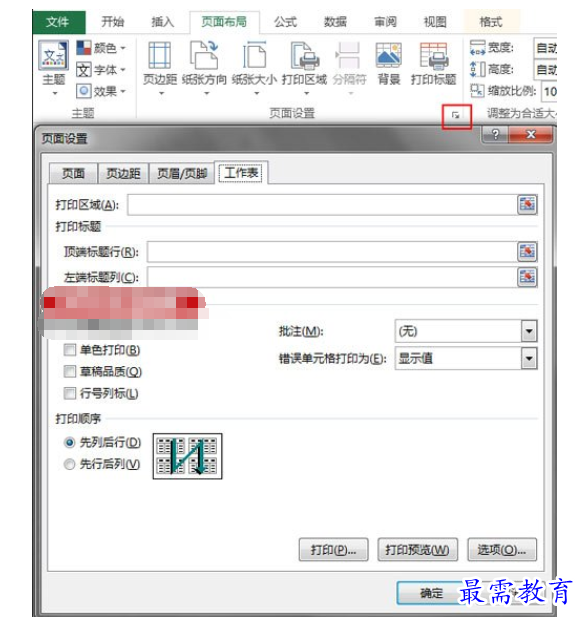Enable the 行号列标 checkbox
Screen dimensions: 581x623
coord(70,394)
